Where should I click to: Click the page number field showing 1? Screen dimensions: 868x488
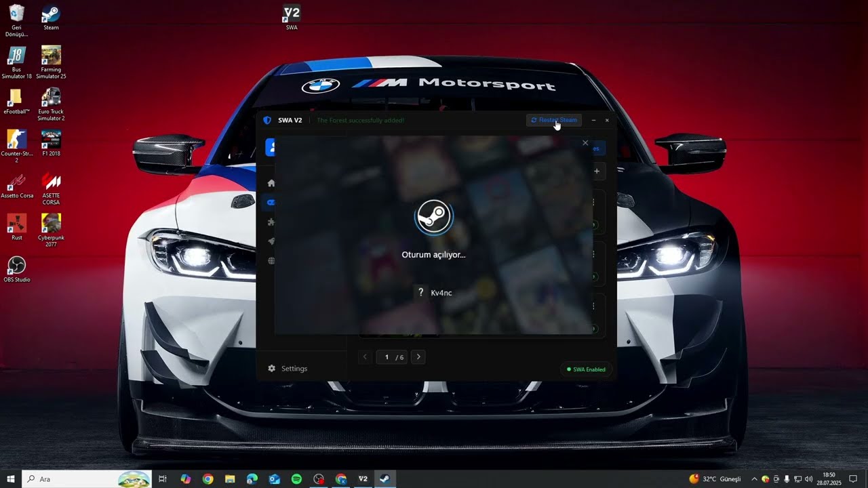[387, 357]
